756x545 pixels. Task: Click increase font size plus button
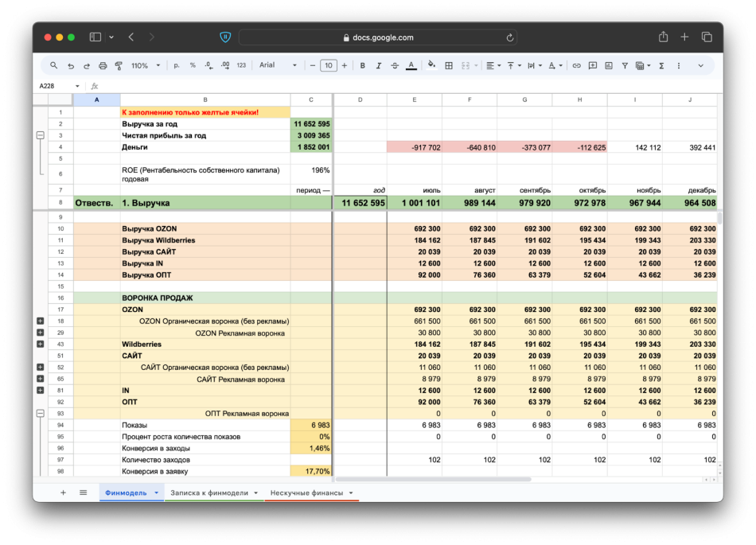tap(345, 65)
